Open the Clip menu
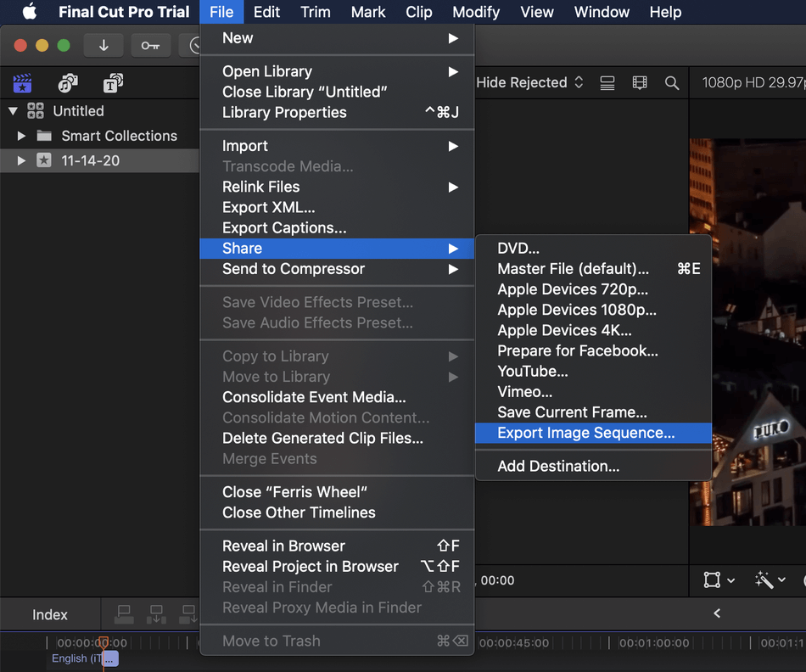Image resolution: width=806 pixels, height=672 pixels. (418, 11)
